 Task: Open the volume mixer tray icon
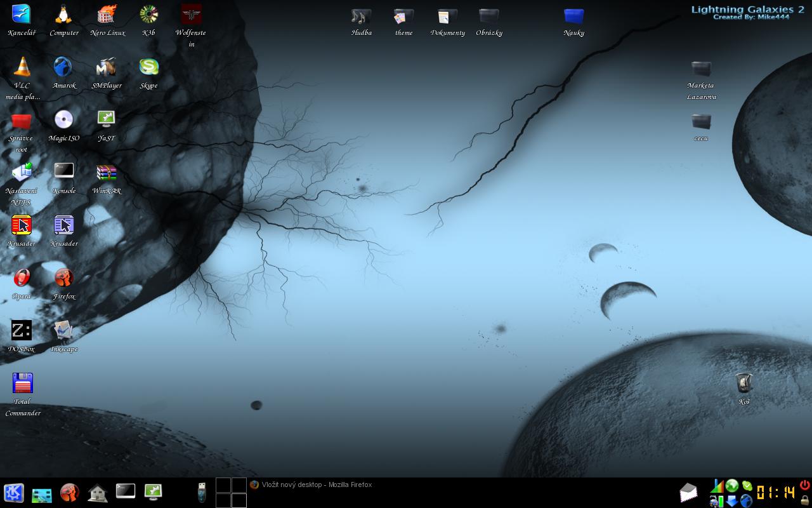click(x=717, y=486)
